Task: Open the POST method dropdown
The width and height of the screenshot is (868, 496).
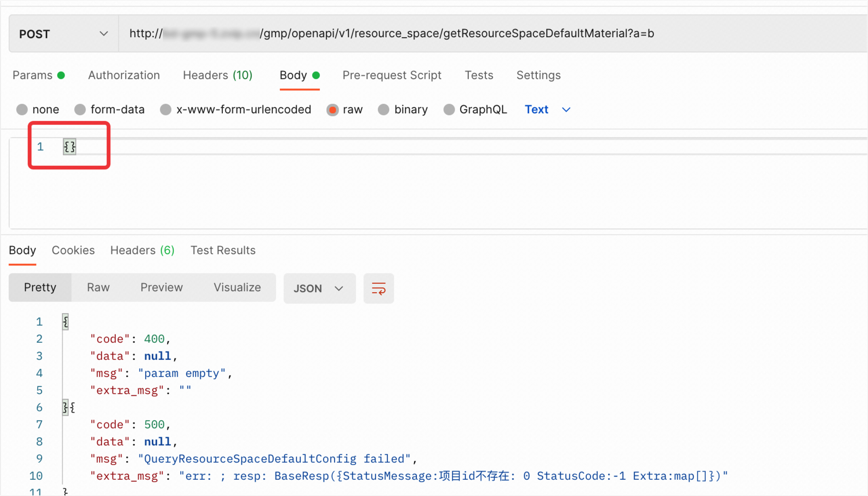Action: tap(63, 34)
